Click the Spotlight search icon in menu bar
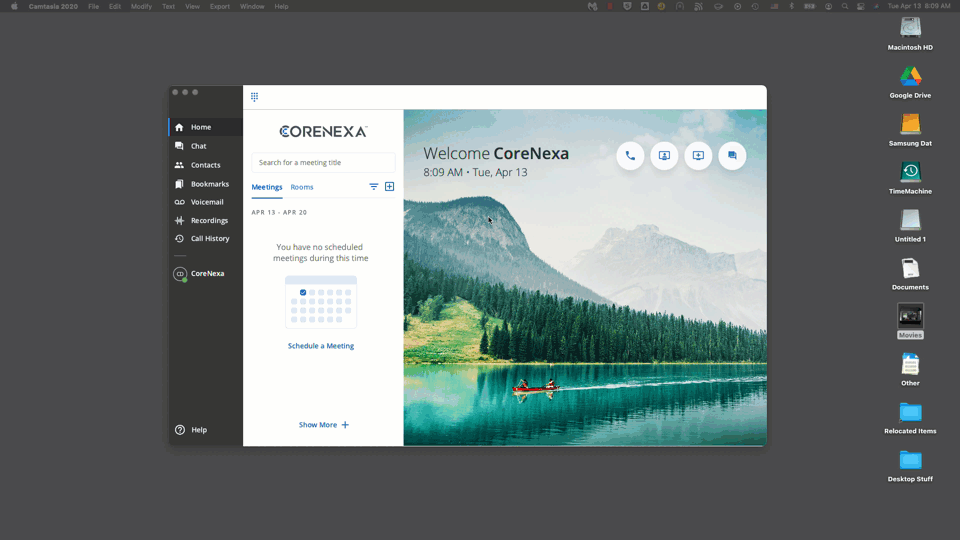Viewport: 960px width, 540px height. click(x=845, y=6)
